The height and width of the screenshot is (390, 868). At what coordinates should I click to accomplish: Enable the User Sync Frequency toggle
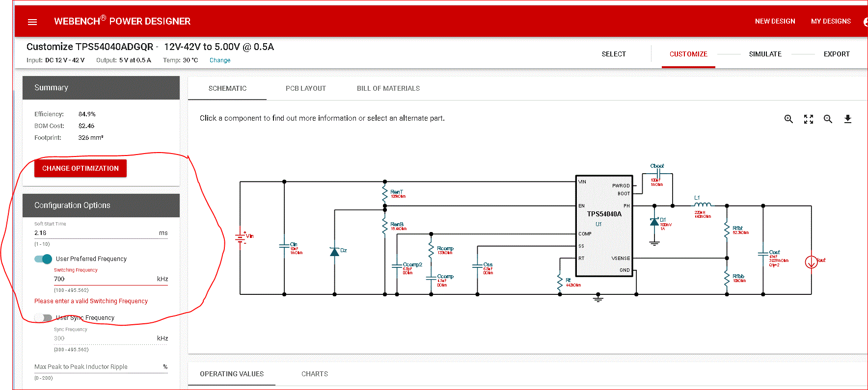point(43,318)
